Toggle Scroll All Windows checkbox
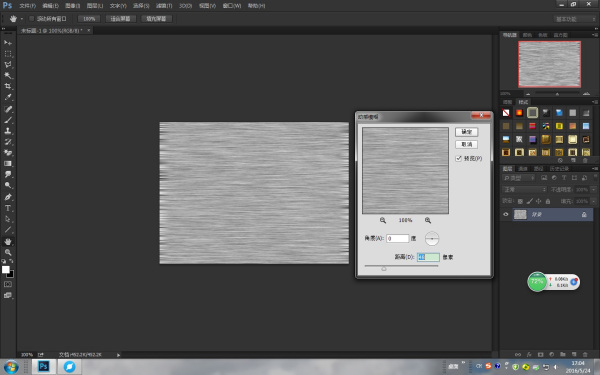 tap(32, 18)
